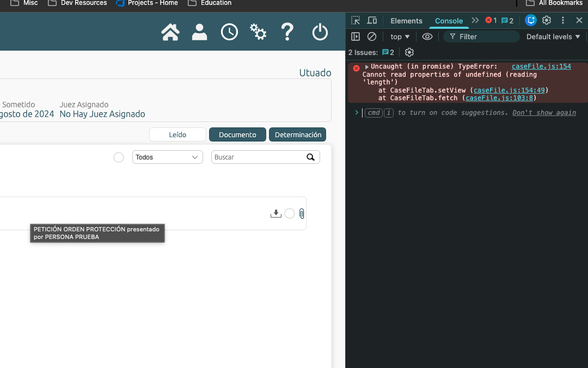Log out using the power icon
The image size is (588, 368).
point(320,32)
